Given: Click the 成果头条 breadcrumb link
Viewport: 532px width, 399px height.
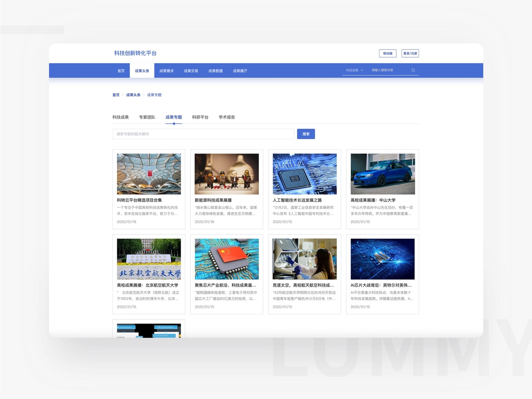Looking at the screenshot, I should [x=133, y=95].
